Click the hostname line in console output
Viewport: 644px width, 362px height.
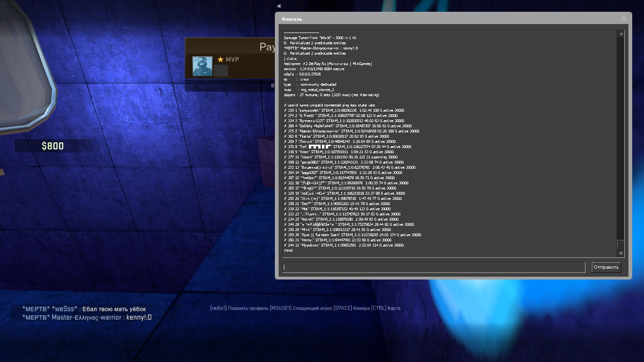[x=328, y=64]
